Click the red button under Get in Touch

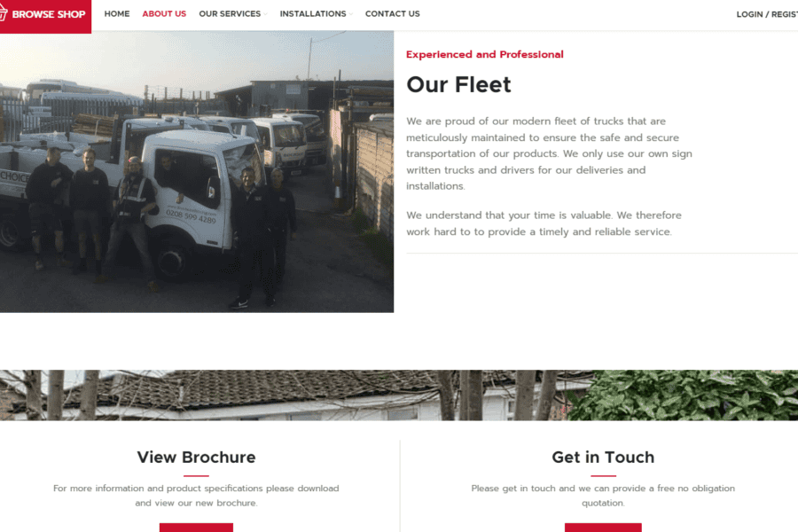pos(603,528)
